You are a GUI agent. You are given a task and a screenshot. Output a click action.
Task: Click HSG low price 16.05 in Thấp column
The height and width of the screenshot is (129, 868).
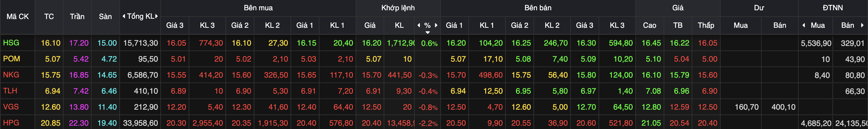[708, 43]
